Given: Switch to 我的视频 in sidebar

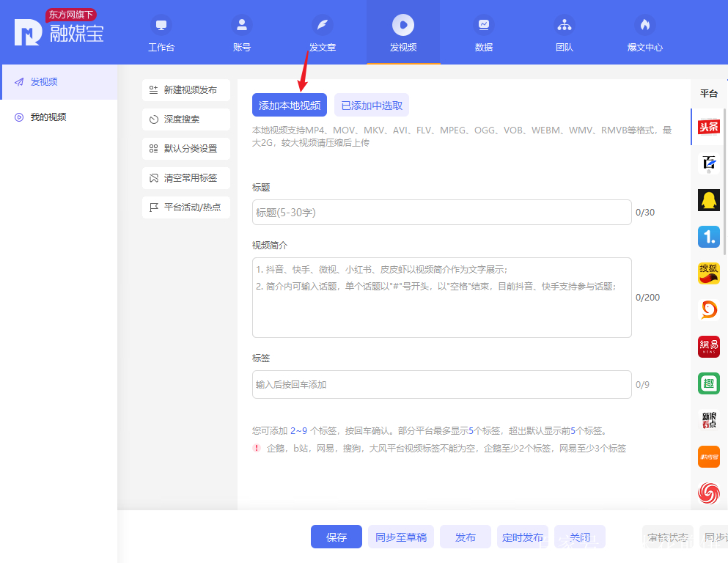Looking at the screenshot, I should (x=44, y=117).
